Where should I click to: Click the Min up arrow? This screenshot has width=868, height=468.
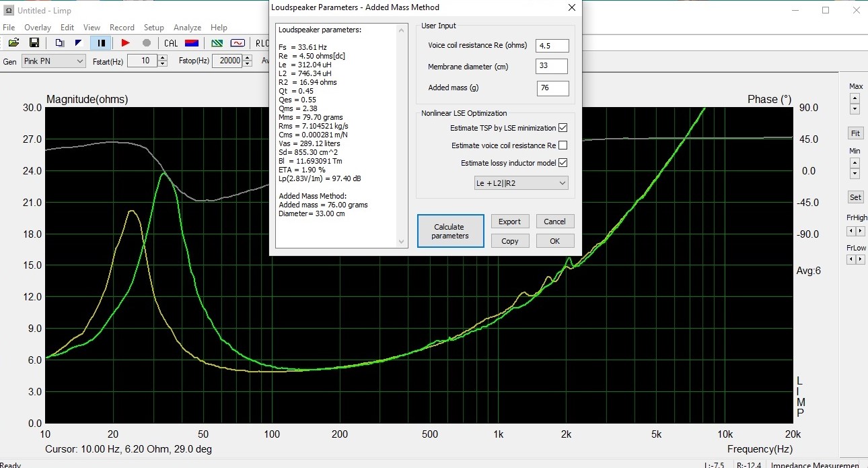855,164
